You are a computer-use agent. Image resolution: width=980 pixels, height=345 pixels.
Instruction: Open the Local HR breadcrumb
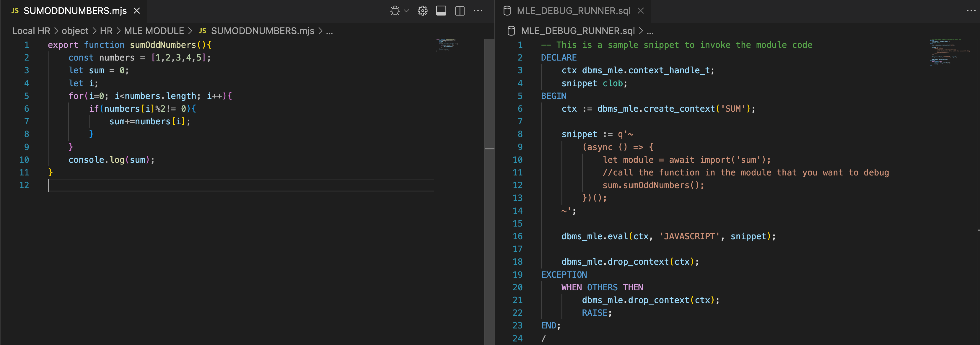[x=31, y=31]
